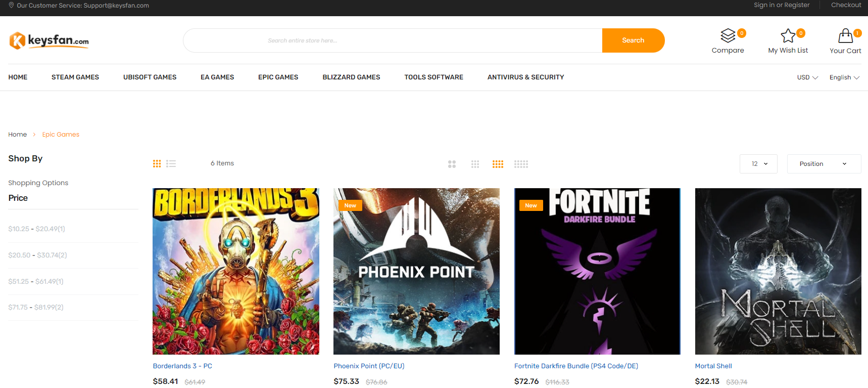
Task: Open the Antivirus & Security menu
Action: pyautogui.click(x=525, y=77)
